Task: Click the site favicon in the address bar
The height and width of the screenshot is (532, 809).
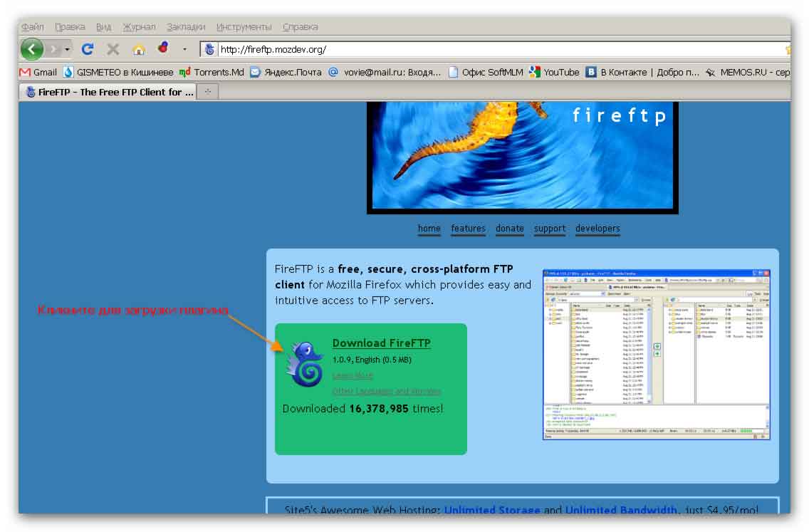Action: pos(209,50)
